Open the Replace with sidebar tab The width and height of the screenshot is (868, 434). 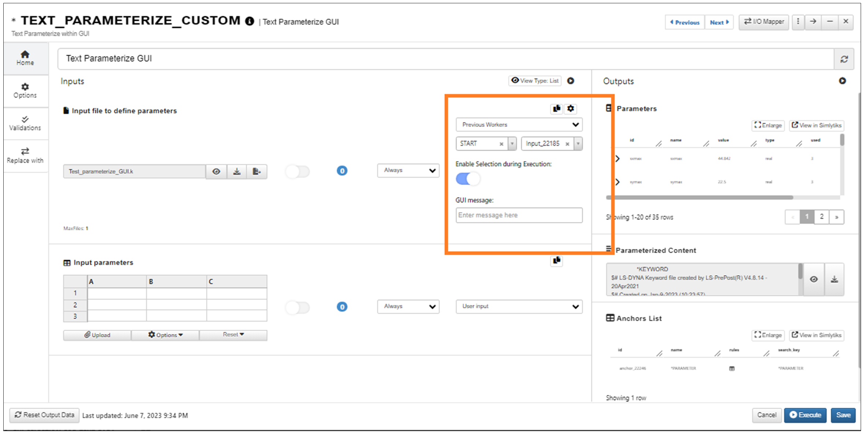click(x=25, y=156)
